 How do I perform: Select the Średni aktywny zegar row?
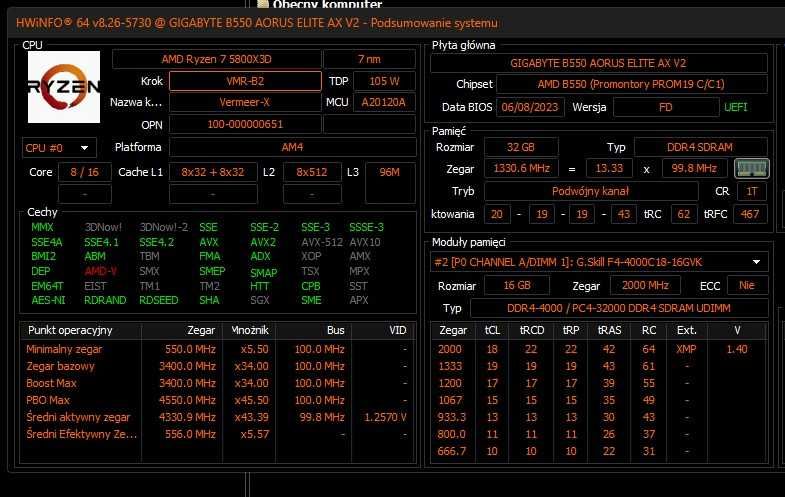218,417
